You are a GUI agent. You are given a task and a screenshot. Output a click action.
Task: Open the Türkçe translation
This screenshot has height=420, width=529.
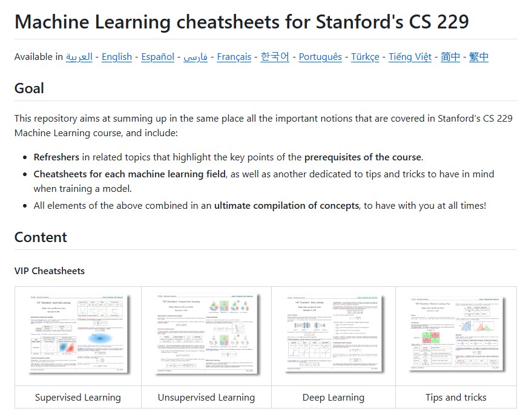pos(364,57)
